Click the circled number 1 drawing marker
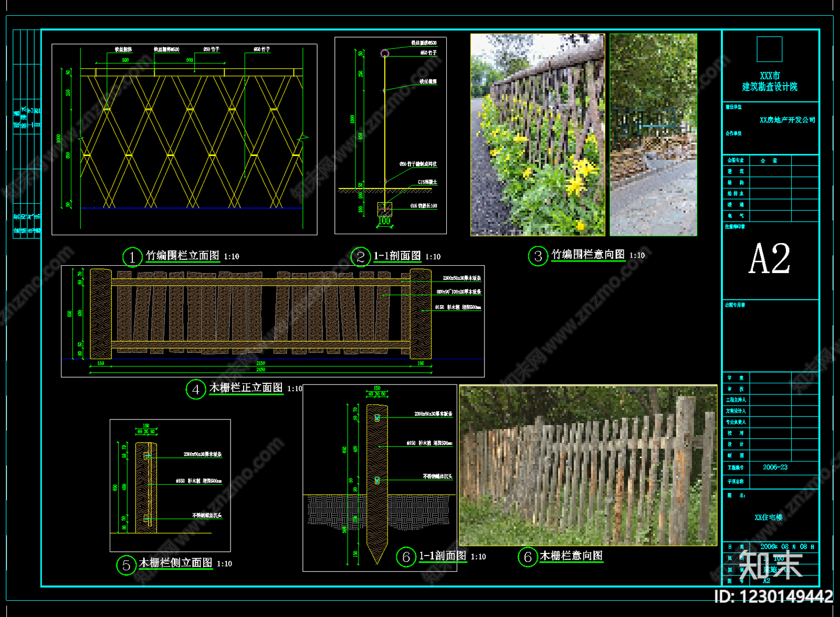 pyautogui.click(x=132, y=257)
